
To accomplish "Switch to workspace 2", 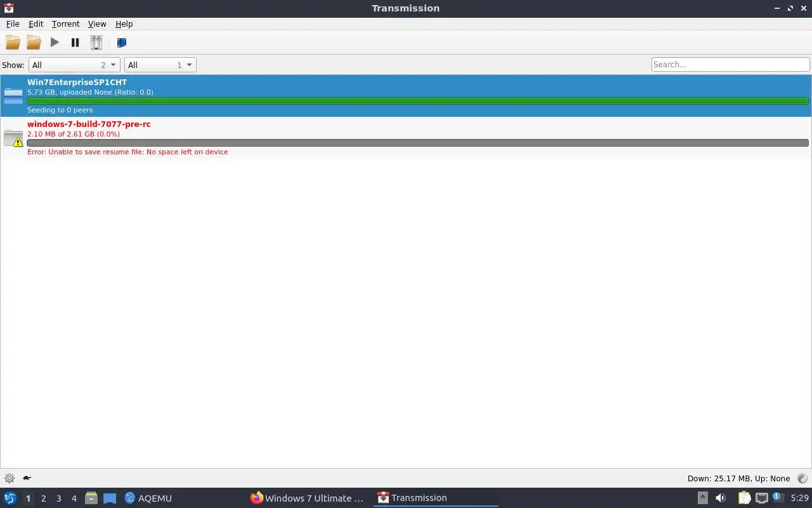I will 43,498.
